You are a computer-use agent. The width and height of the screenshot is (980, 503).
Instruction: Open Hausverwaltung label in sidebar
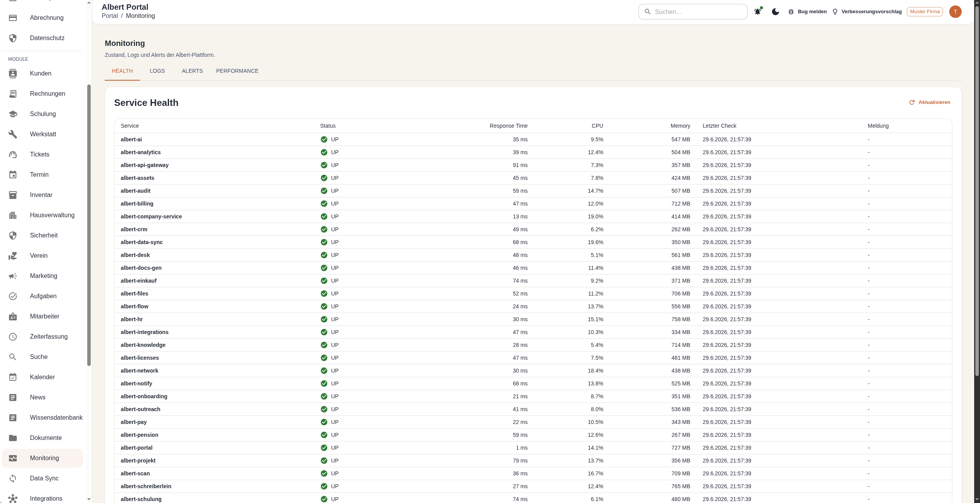[x=52, y=215]
